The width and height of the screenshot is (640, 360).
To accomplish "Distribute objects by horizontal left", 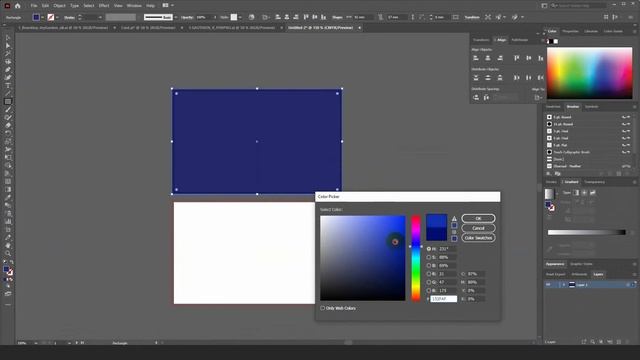I will pyautogui.click(x=517, y=78).
